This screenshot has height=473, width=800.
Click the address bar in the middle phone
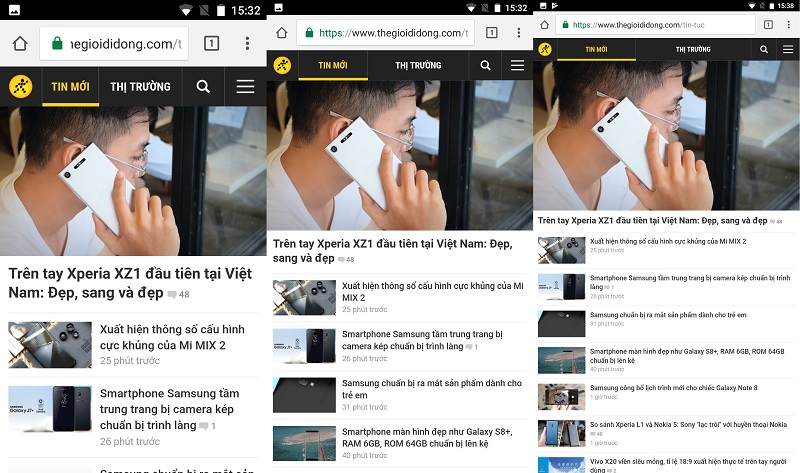pos(385,33)
